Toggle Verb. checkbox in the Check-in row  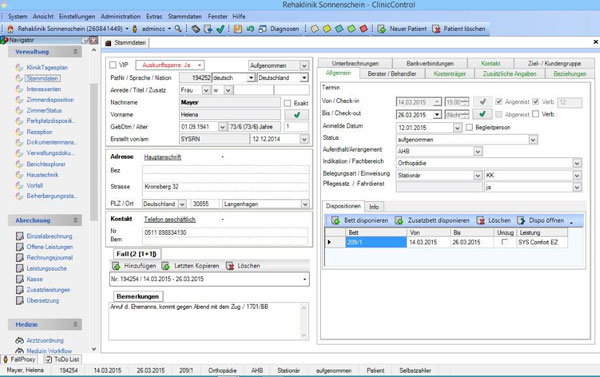coord(536,101)
